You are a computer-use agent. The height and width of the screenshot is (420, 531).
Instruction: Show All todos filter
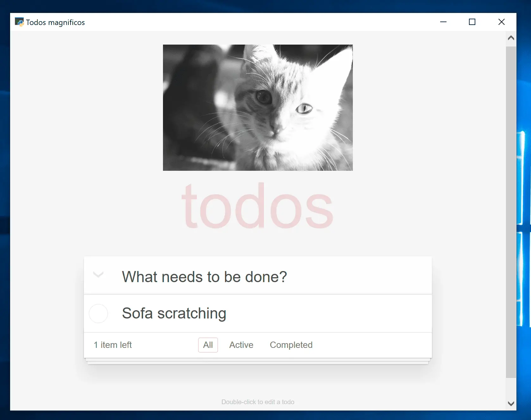coord(208,345)
